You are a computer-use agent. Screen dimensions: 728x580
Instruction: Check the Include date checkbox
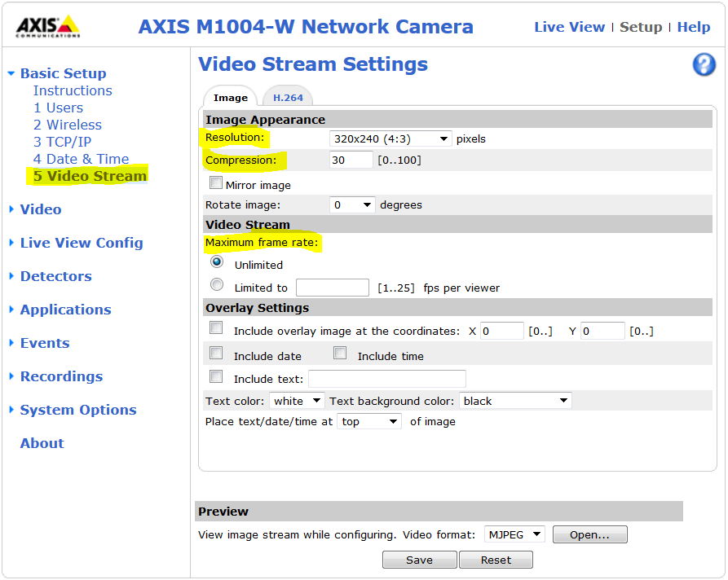(216, 354)
